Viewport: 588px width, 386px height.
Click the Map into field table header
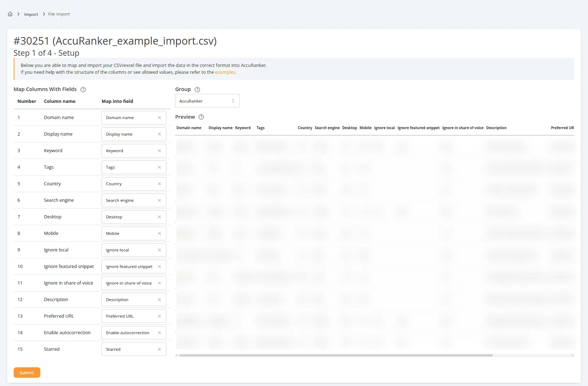(117, 101)
